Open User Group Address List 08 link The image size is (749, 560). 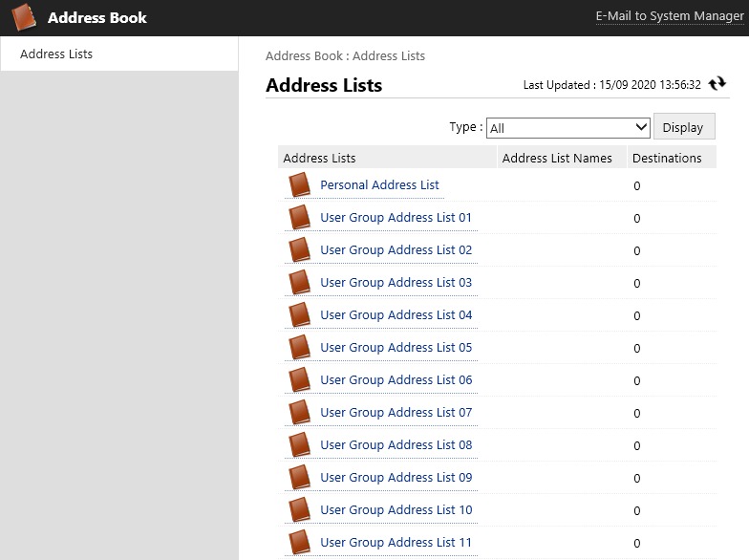396,445
